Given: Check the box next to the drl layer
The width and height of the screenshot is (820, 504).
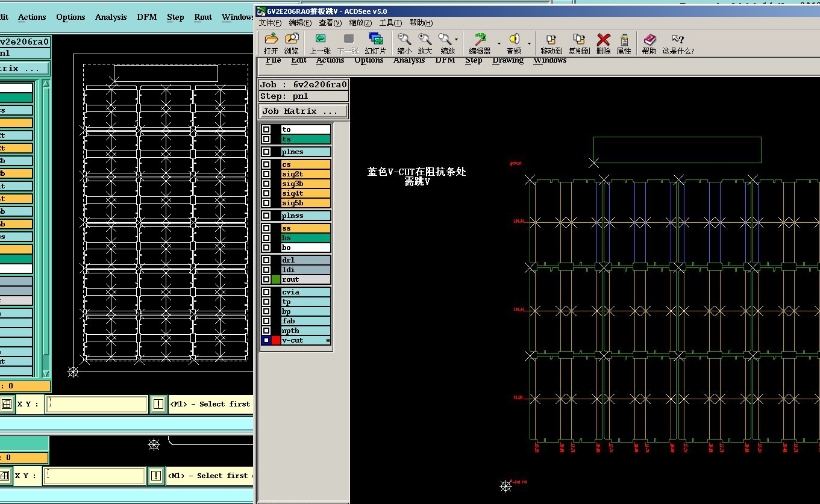Looking at the screenshot, I should tap(266, 260).
